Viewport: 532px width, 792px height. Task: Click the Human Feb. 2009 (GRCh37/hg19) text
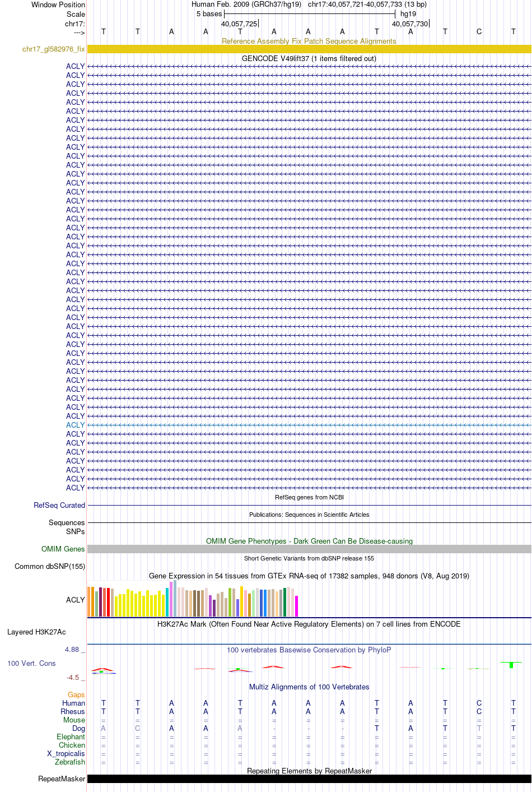pos(246,4)
